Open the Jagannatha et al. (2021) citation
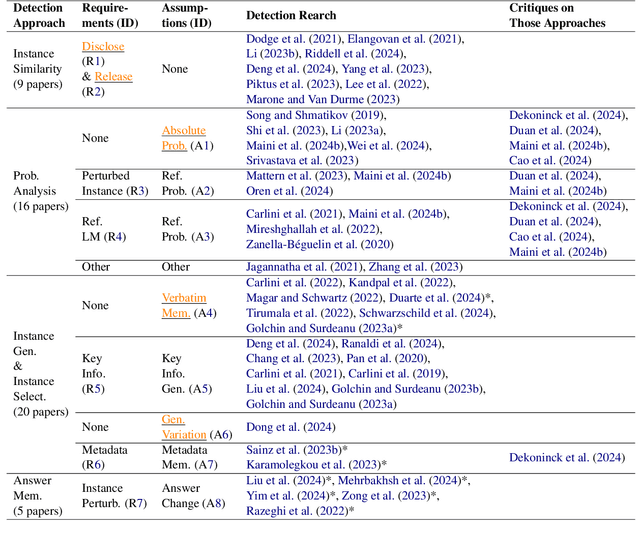 coord(303,266)
